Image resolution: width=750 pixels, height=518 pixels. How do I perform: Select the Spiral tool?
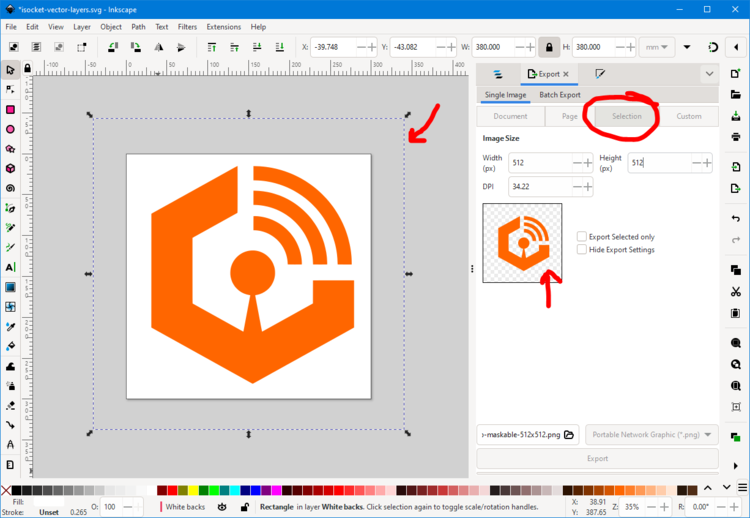(x=10, y=188)
